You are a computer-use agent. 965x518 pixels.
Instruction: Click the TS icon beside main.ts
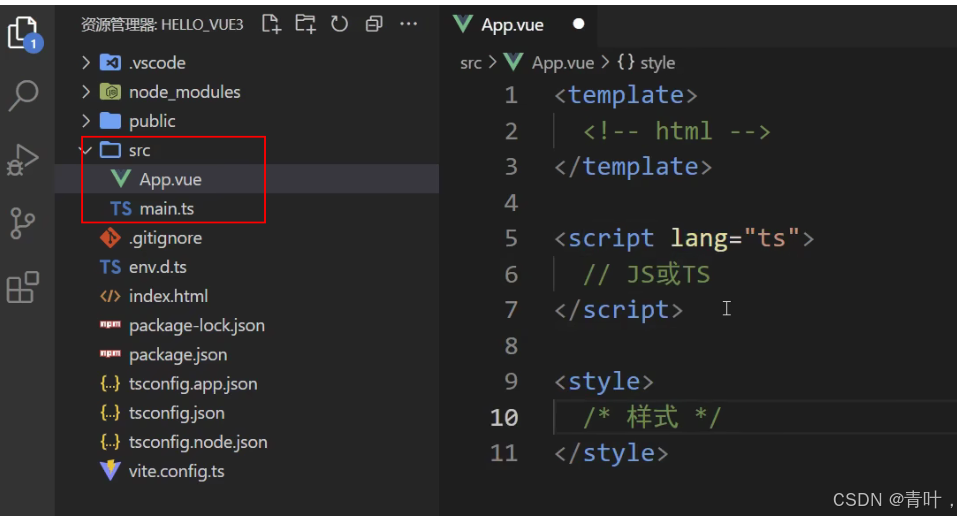point(121,209)
